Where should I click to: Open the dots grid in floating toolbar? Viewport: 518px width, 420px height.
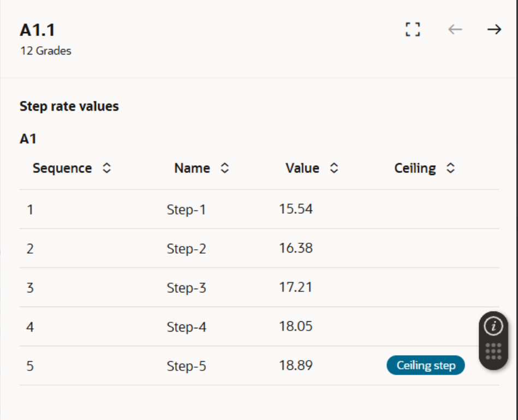pyautogui.click(x=493, y=351)
